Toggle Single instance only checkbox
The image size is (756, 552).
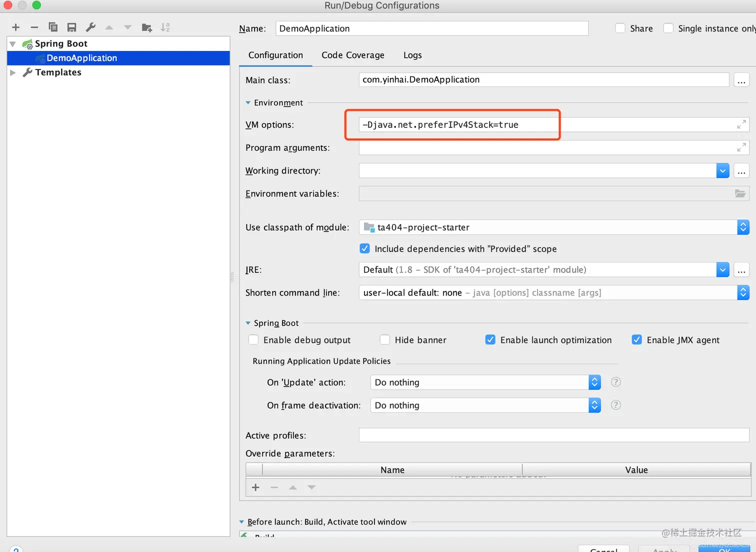coord(668,28)
